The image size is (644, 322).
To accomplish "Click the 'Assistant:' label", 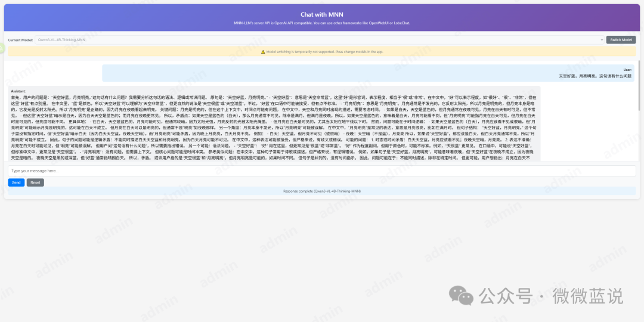I will point(18,91).
